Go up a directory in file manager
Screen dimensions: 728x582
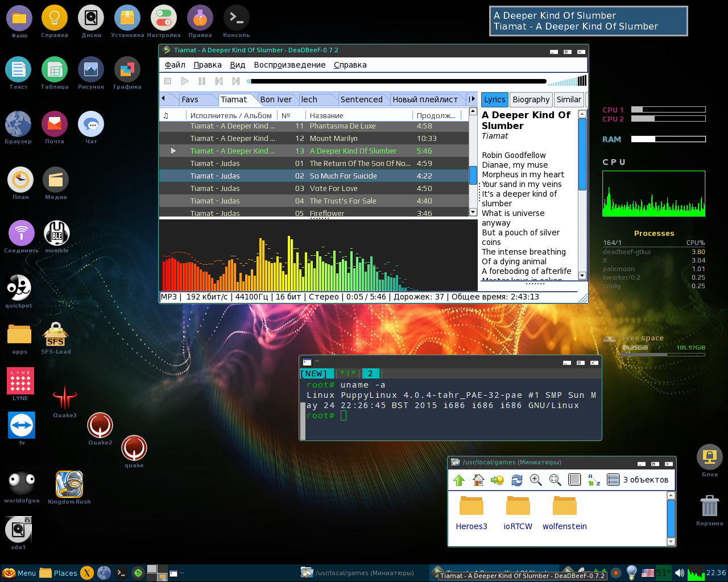point(459,480)
